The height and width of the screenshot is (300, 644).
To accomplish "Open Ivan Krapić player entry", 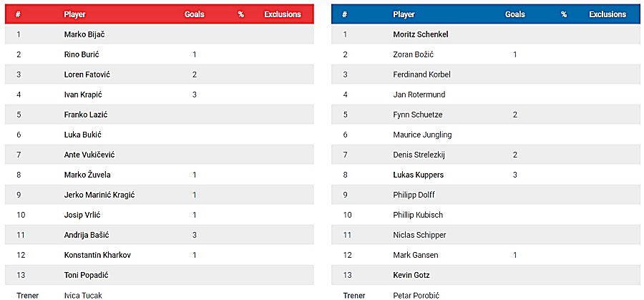I will 83,95.
